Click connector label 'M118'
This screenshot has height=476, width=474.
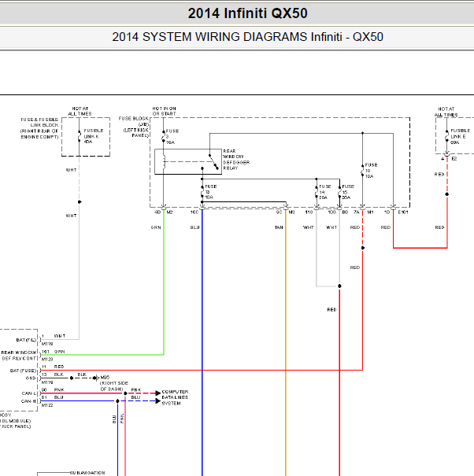tap(47, 344)
